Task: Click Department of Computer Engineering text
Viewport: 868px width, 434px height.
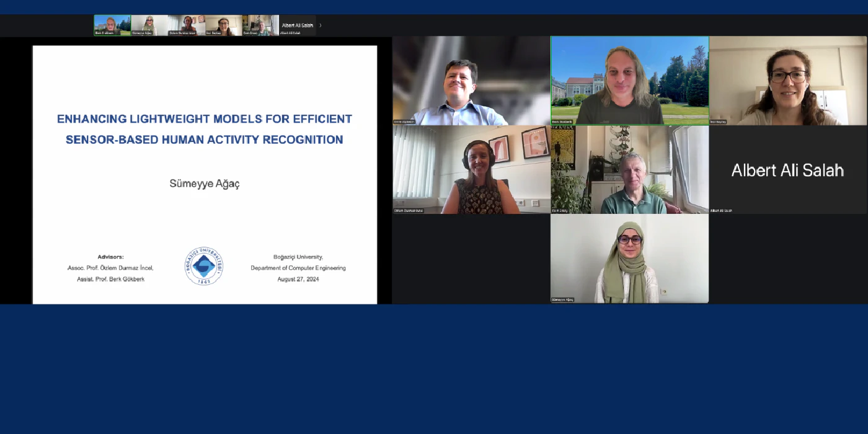Action: point(298,268)
